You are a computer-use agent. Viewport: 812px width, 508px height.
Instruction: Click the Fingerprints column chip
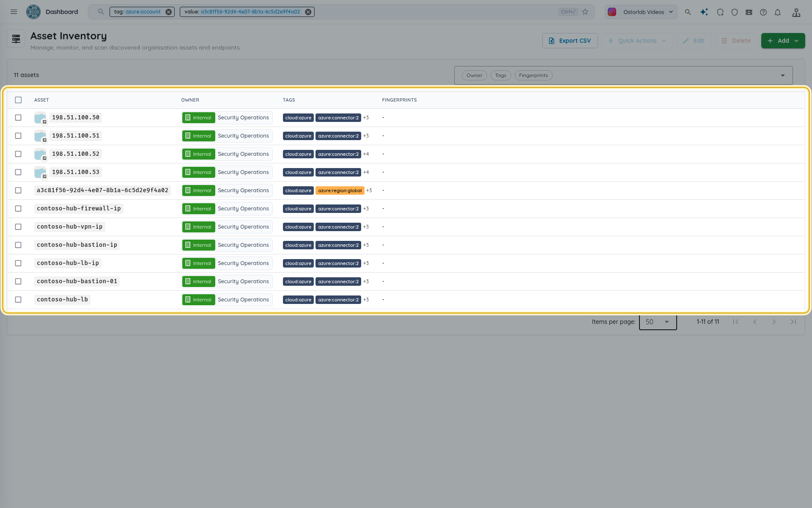(x=533, y=75)
